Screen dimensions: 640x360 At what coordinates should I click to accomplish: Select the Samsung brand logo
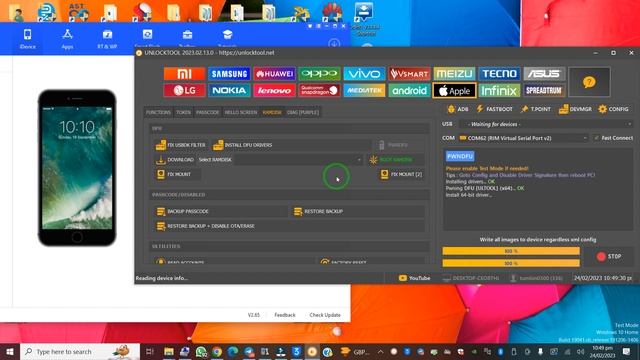[x=229, y=74]
